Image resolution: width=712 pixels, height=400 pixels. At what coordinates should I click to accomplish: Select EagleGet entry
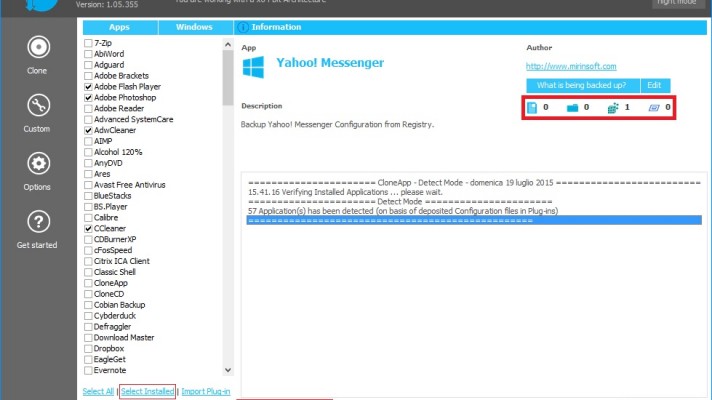(109, 360)
